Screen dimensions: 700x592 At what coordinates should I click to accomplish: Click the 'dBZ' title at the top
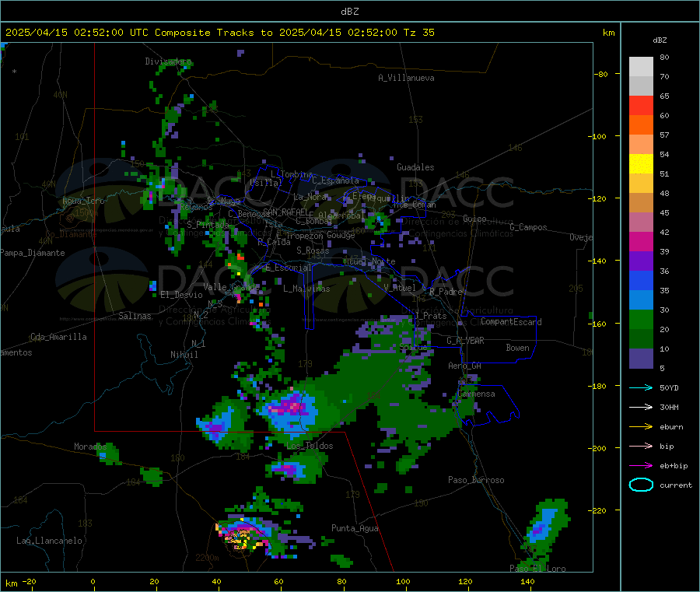tap(349, 12)
